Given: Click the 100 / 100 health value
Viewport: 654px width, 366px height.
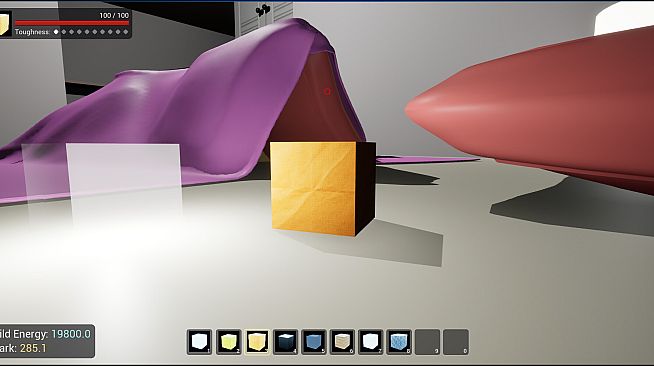Looking at the screenshot, I should 114,15.
